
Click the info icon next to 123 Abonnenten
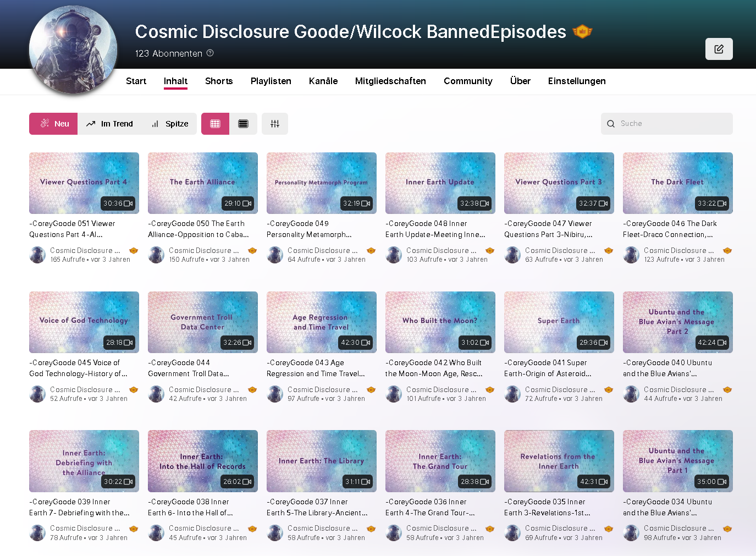[210, 53]
